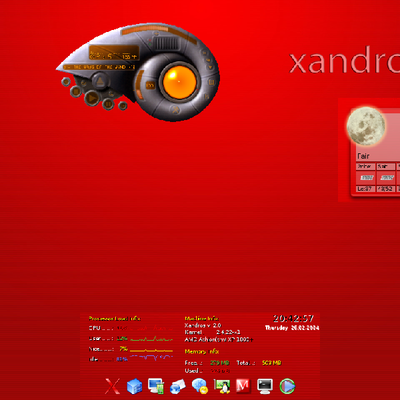
Task: Click the orange time display on the player
Action: click(x=114, y=53)
